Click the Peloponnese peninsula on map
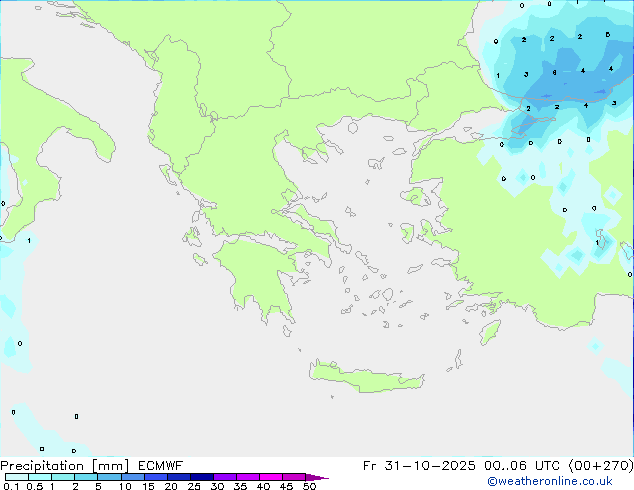The width and height of the screenshot is (634, 490). (x=259, y=275)
